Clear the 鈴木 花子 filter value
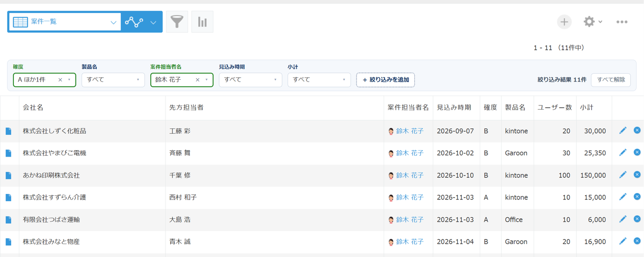 [x=197, y=80]
